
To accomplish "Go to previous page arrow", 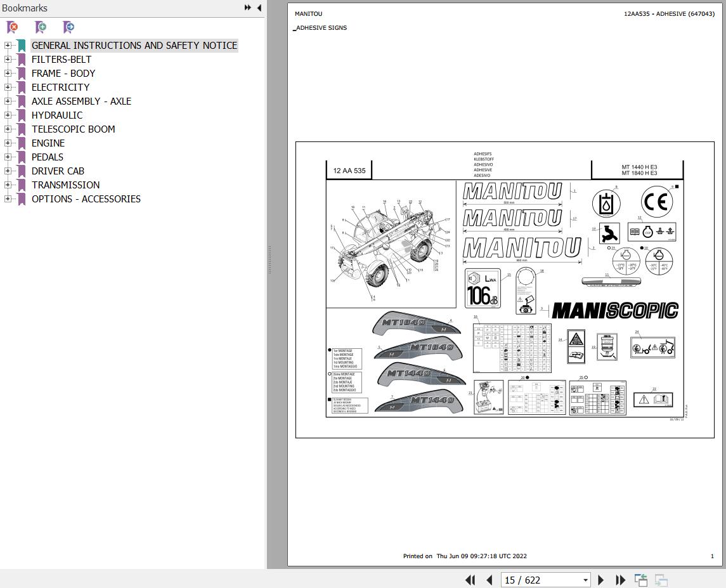I will (489, 580).
